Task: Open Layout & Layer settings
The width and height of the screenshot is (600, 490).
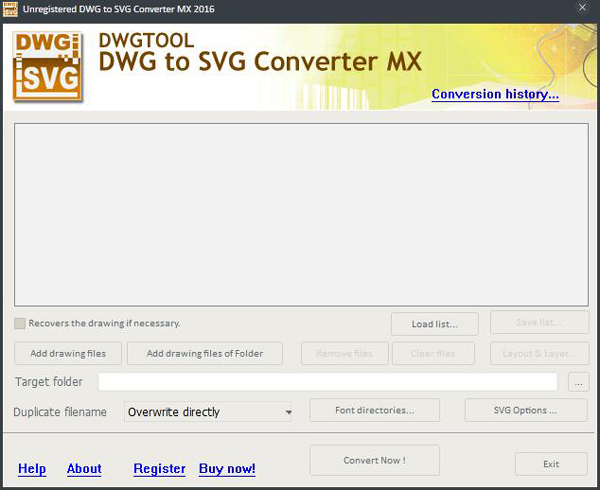Action: [x=540, y=353]
